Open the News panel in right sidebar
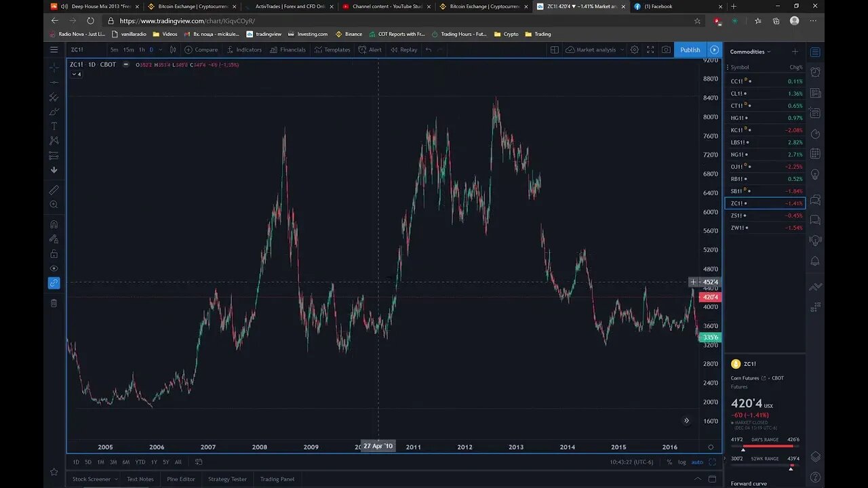This screenshot has width=868, height=488. [x=815, y=93]
